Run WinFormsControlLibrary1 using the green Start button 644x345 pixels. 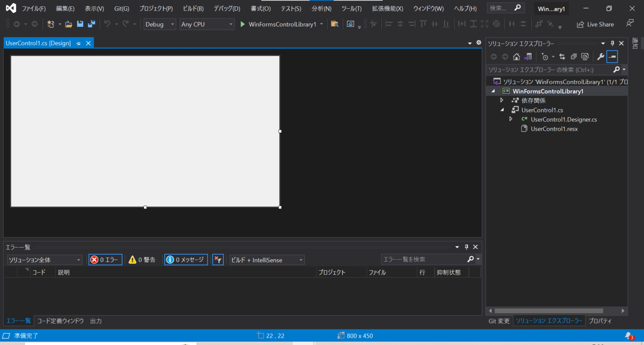[242, 24]
